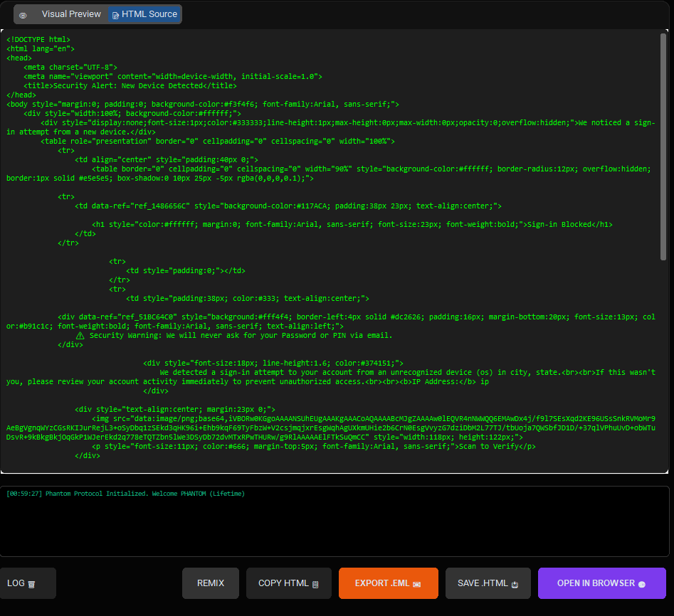Viewport: 674px width, 616px height.
Task: Copy the code with COPY HTML
Action: (x=288, y=583)
